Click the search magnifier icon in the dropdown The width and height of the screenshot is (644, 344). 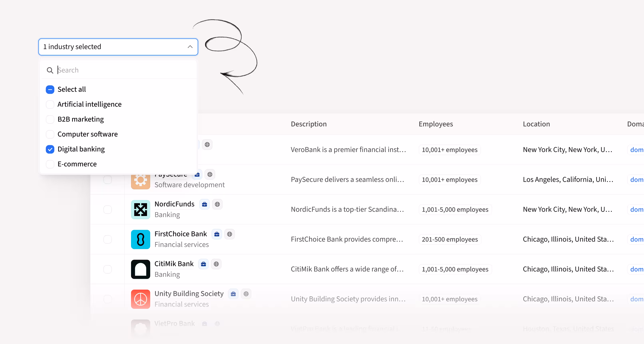click(50, 70)
